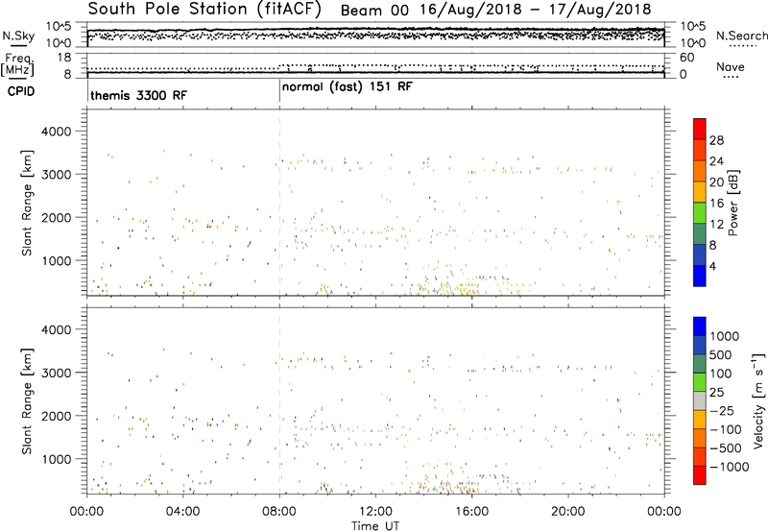Click the 'Nave' legend label
Viewport: 768px width, 532px height.
[731, 66]
